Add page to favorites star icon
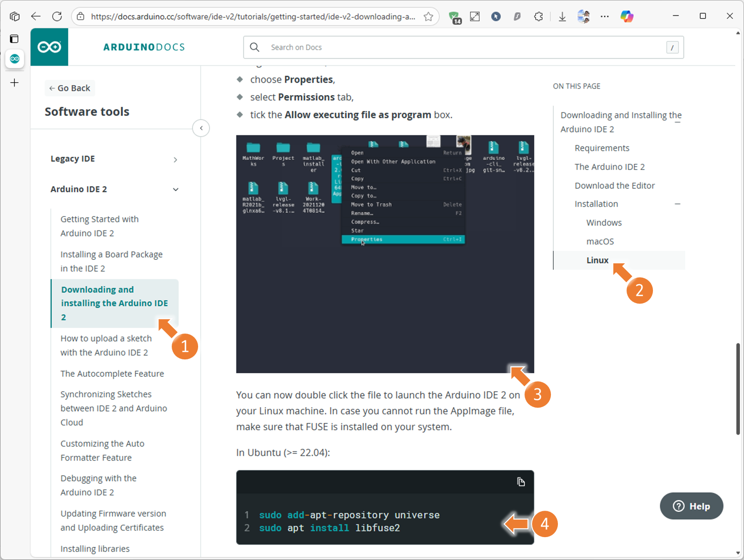Screen dimensions: 744x560 (x=428, y=16)
